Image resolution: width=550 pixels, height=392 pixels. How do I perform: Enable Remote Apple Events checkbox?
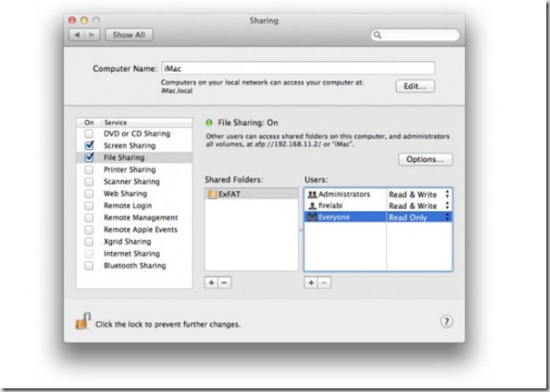(x=89, y=229)
